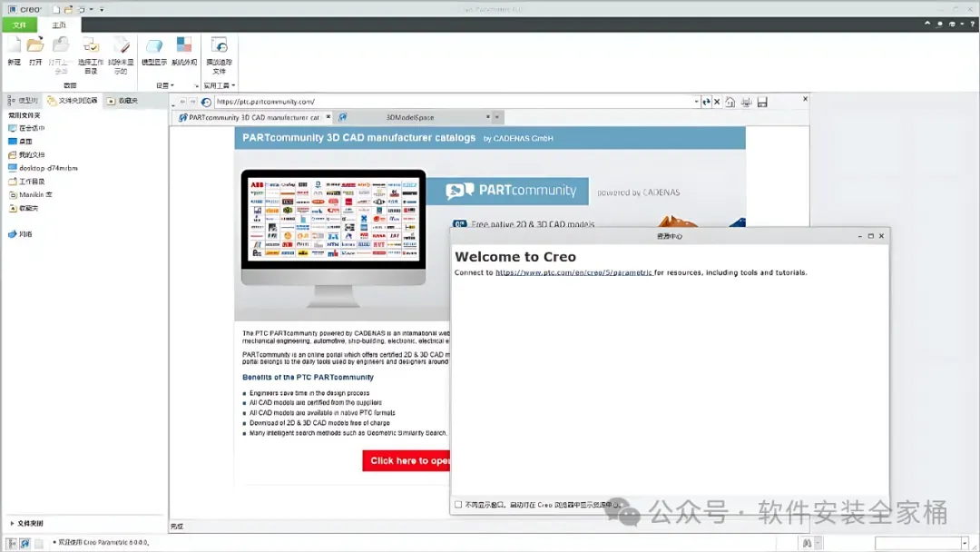980x552 pixels.
Task: Open the URL address bar history dropdown
Action: [x=696, y=102]
